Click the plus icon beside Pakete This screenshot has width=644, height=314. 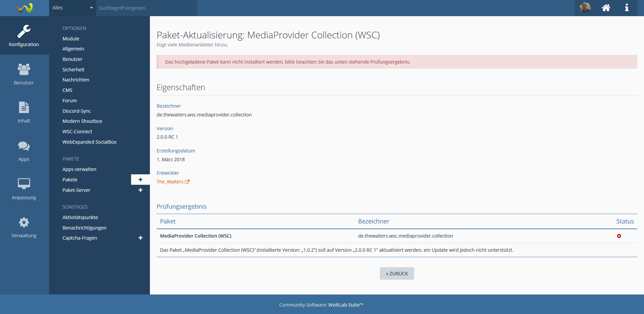point(140,180)
